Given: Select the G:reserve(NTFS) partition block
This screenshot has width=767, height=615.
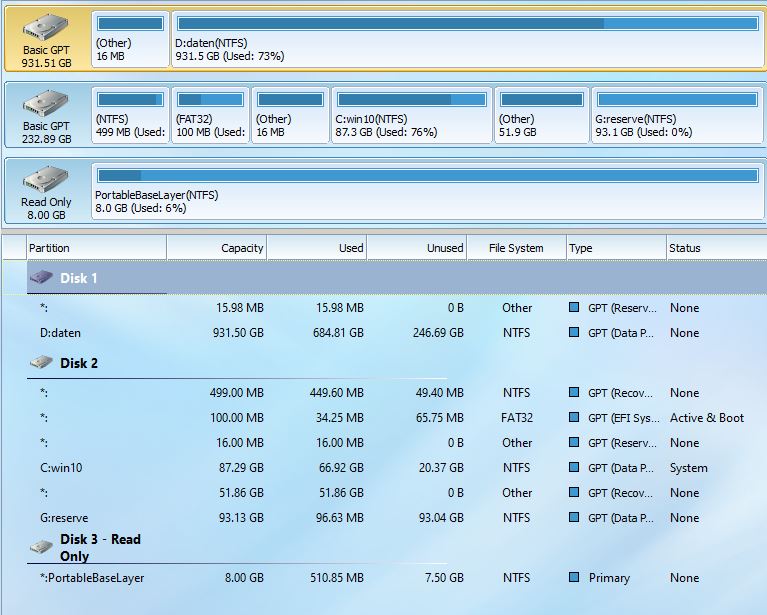Looking at the screenshot, I should point(677,115).
